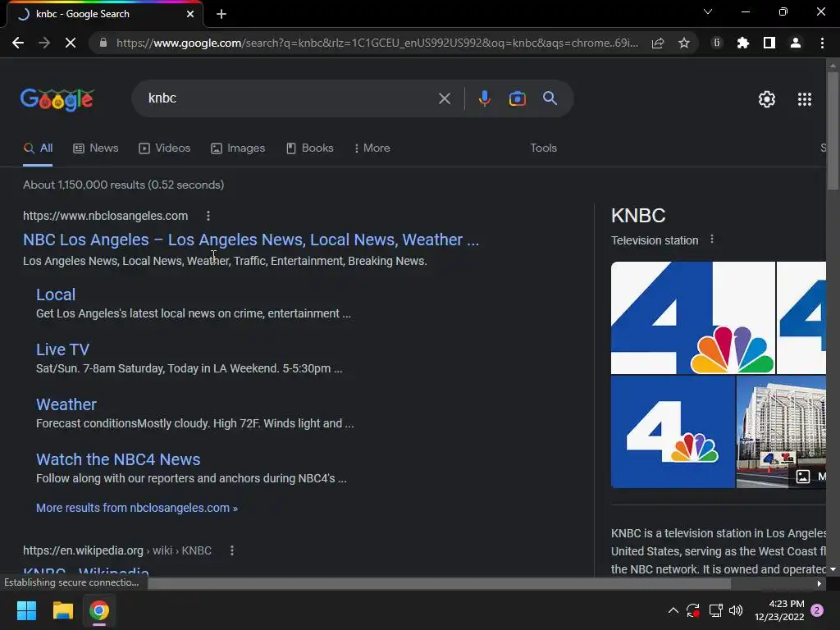
Task: Click the Google holiday logo
Action: [x=57, y=99]
